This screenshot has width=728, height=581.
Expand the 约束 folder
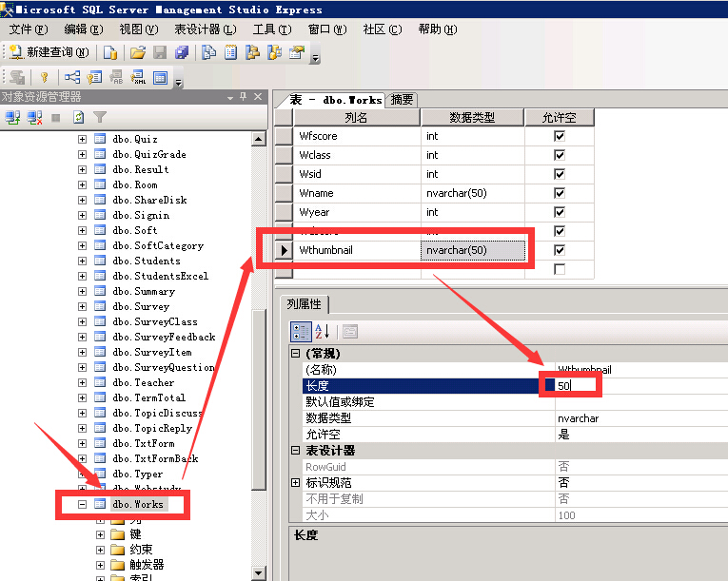[x=100, y=550]
